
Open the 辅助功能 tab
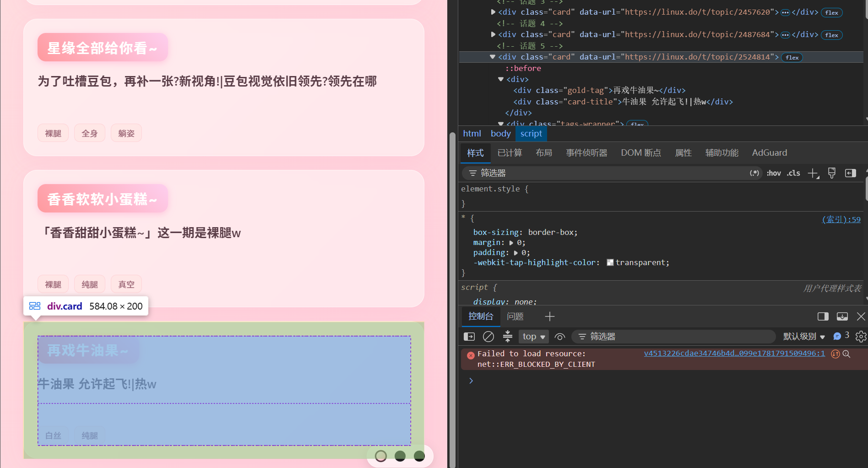pos(722,153)
